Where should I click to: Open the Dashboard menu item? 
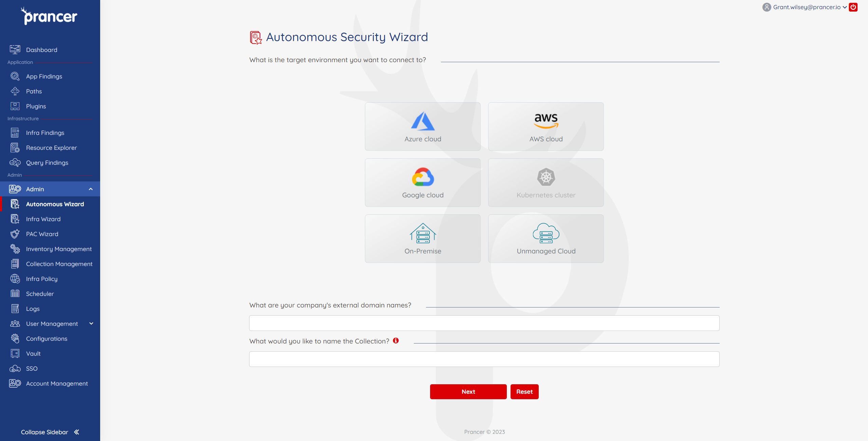point(42,50)
